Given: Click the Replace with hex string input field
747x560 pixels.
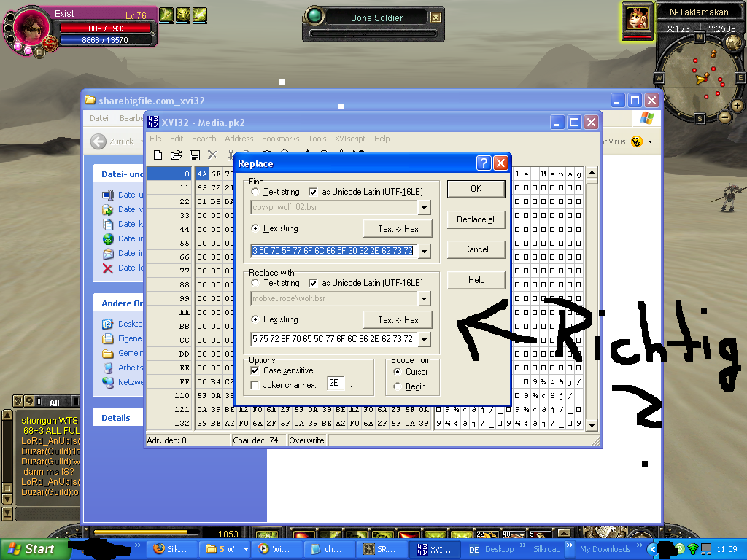Looking at the screenshot, I should [333, 339].
